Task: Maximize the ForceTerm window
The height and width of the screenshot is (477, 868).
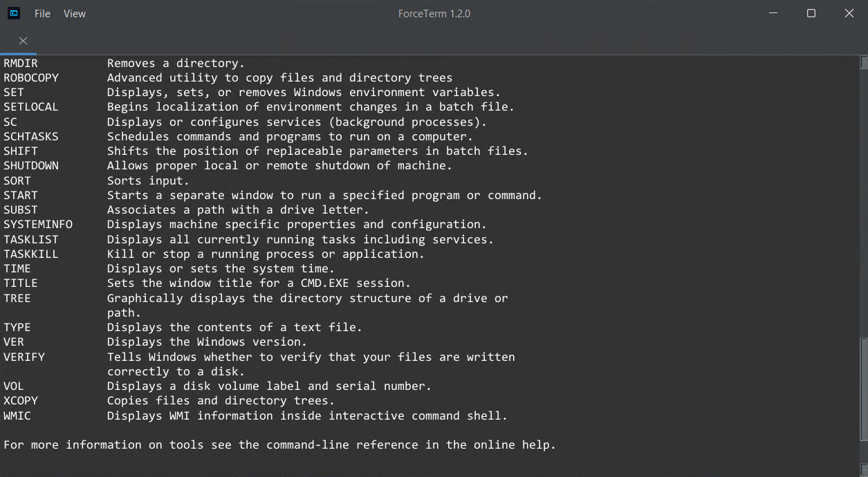Action: pyautogui.click(x=811, y=13)
